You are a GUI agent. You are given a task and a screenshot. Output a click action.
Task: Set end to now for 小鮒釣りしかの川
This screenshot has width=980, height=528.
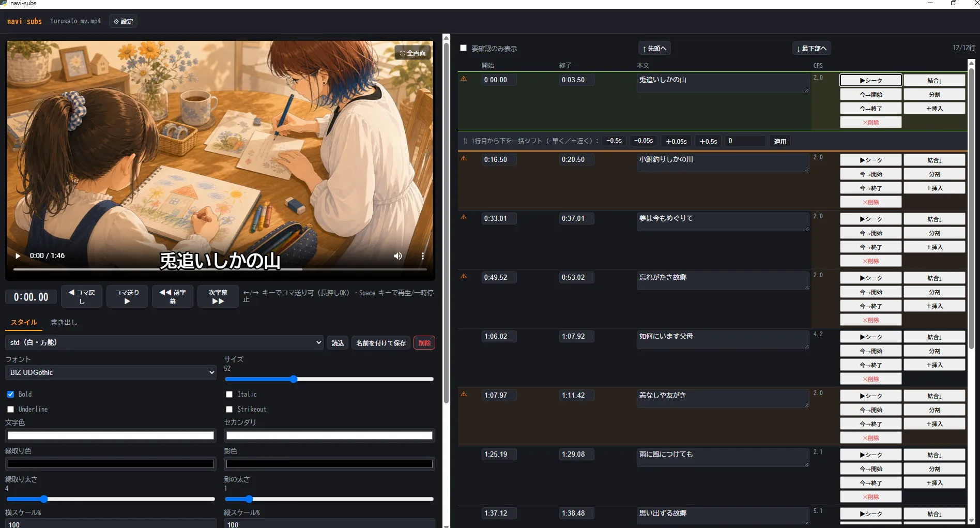tap(871, 188)
